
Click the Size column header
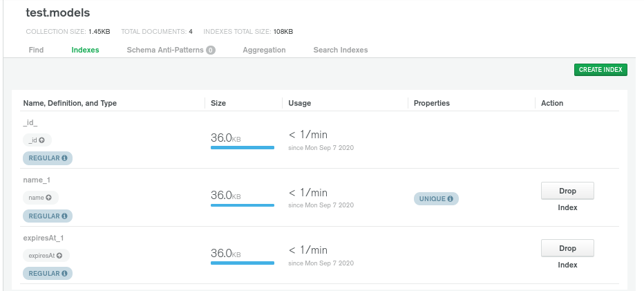[218, 103]
